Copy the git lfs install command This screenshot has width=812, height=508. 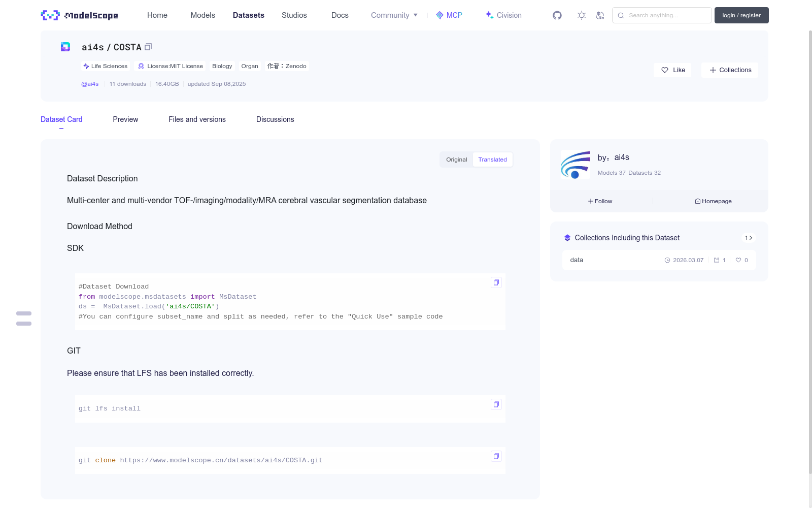pyautogui.click(x=496, y=404)
